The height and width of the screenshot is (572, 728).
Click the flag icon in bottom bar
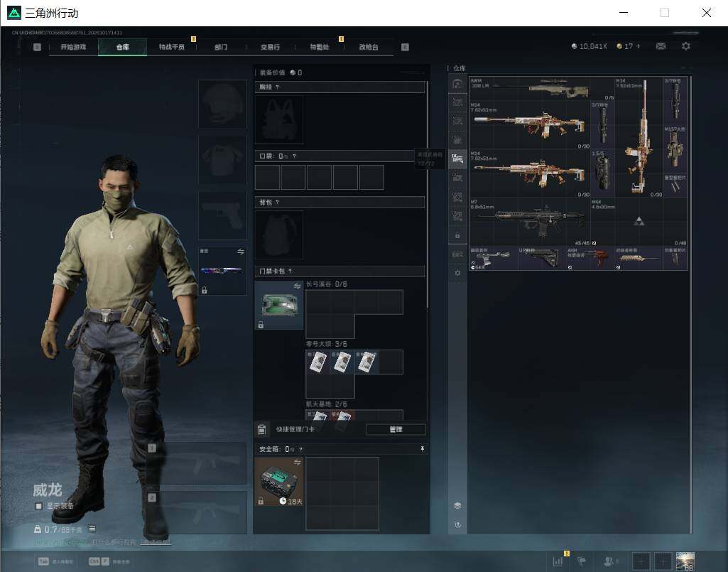pyautogui.click(x=582, y=561)
